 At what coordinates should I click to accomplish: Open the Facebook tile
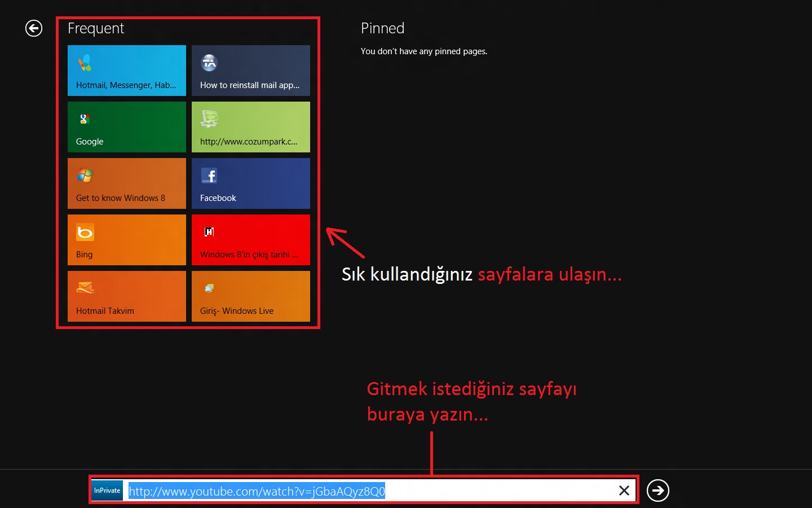point(251,183)
